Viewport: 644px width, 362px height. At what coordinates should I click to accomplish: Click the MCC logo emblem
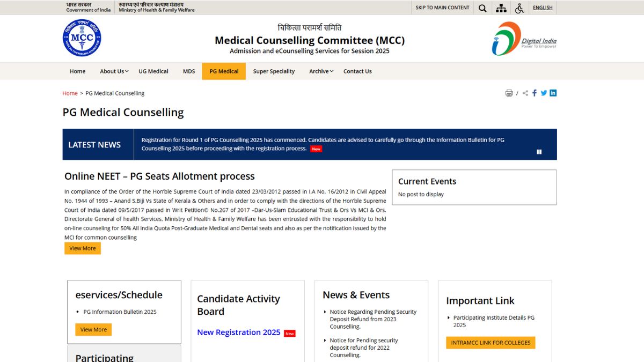(82, 38)
